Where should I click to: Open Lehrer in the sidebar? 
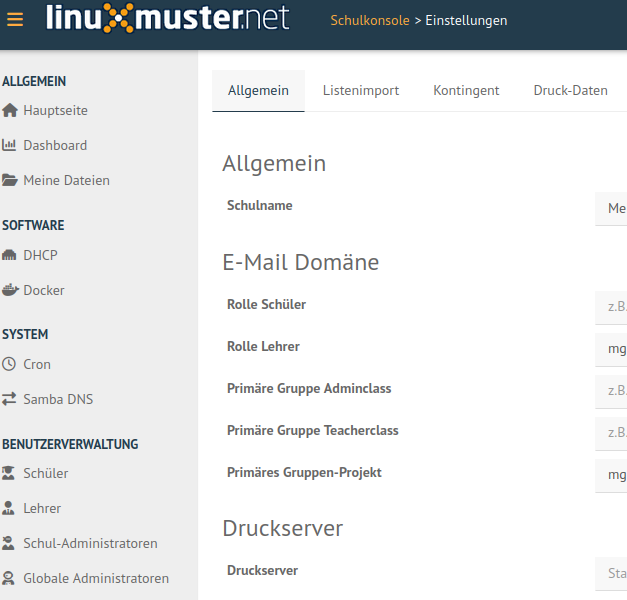(42, 508)
